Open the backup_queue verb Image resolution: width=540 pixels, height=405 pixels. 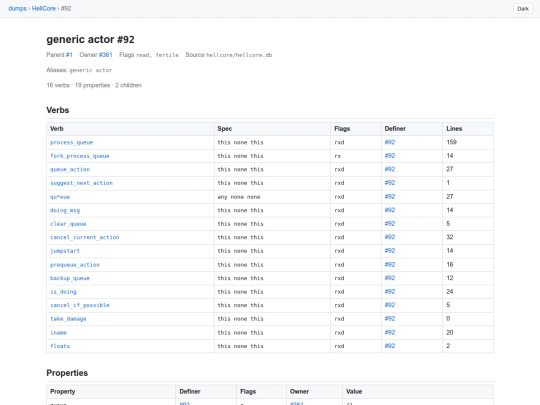click(x=70, y=278)
